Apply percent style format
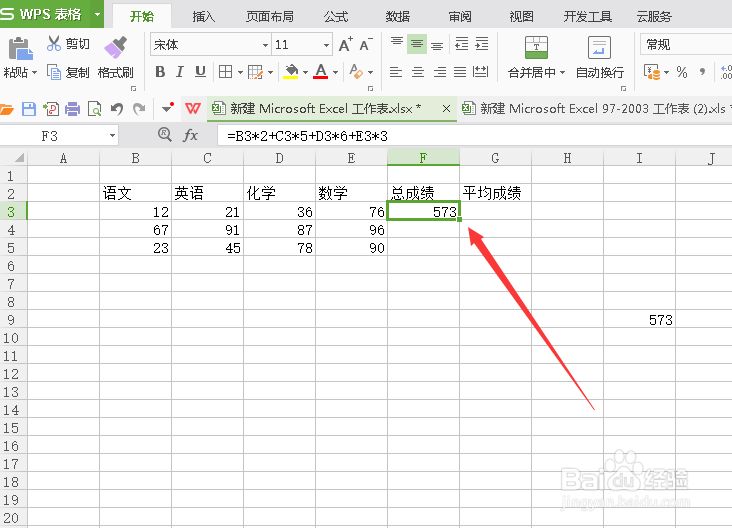This screenshot has width=732, height=528. coord(682,72)
